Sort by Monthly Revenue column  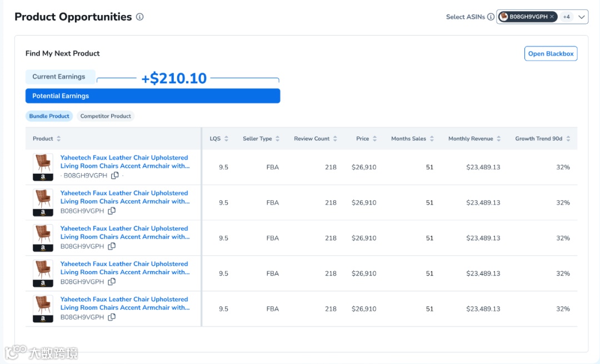[x=498, y=138]
